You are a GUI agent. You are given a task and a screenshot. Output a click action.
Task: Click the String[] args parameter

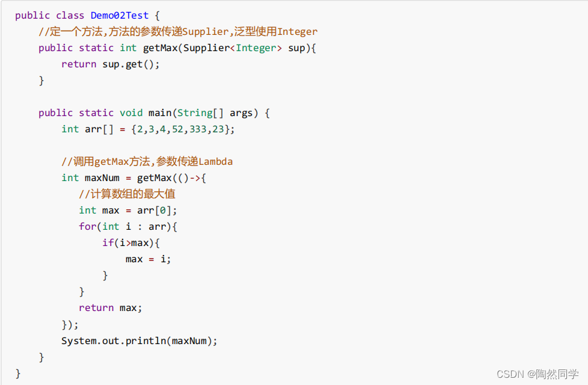218,113
